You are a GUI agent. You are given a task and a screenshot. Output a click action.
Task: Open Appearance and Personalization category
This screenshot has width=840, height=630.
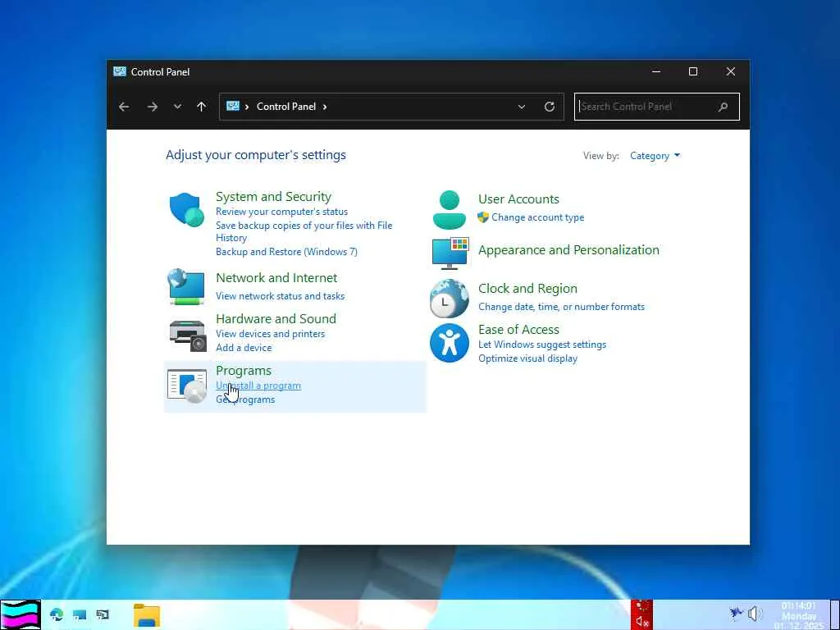(569, 250)
